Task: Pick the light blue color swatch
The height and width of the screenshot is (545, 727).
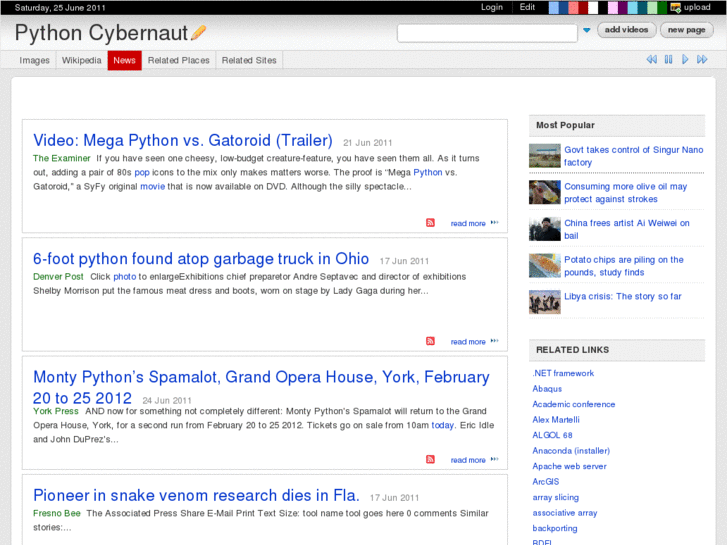Action: [553, 8]
